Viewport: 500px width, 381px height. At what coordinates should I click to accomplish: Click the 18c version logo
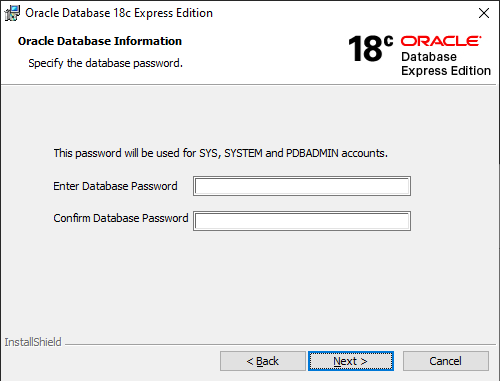pos(370,49)
